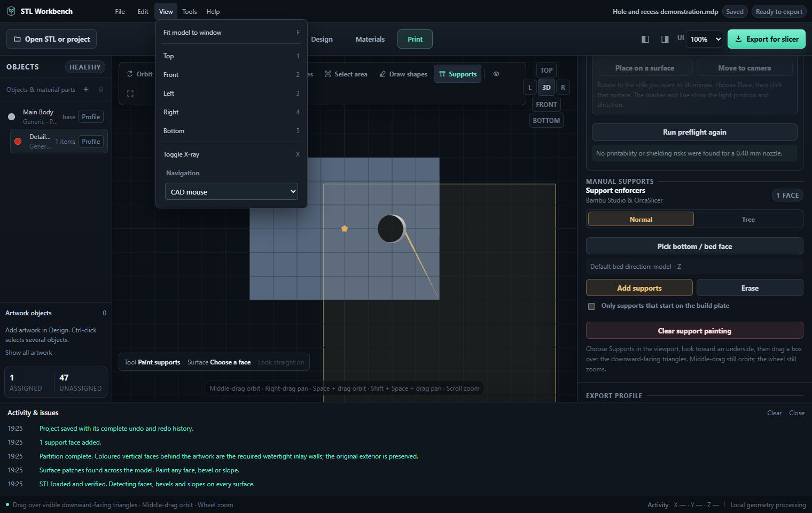812x513 pixels.
Task: Clear the Activity & issues log
Action: coord(774,413)
